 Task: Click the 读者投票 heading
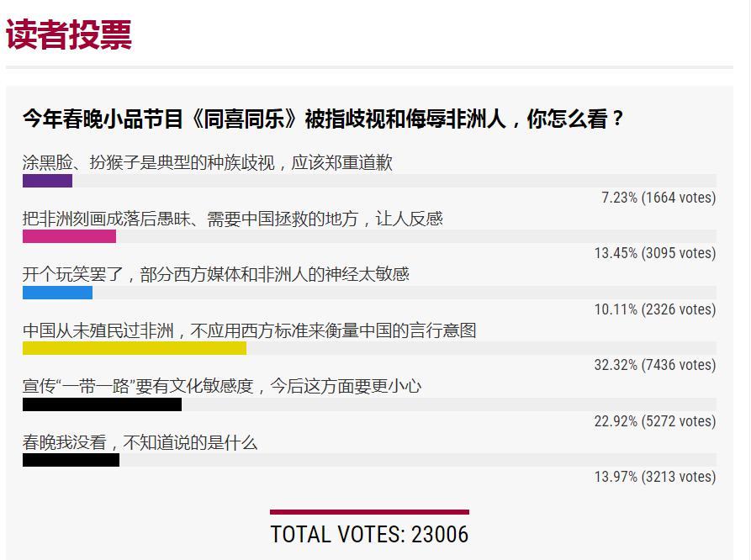coord(69,34)
